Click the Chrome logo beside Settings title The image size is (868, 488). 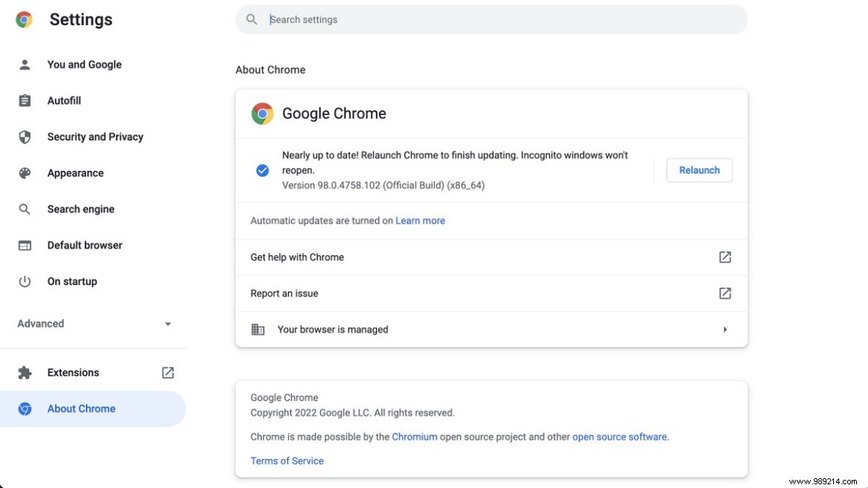23,19
